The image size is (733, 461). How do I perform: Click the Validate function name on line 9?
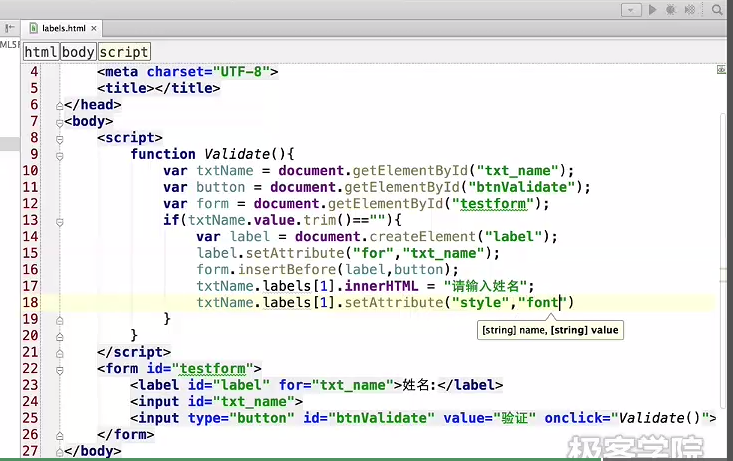(x=237, y=154)
